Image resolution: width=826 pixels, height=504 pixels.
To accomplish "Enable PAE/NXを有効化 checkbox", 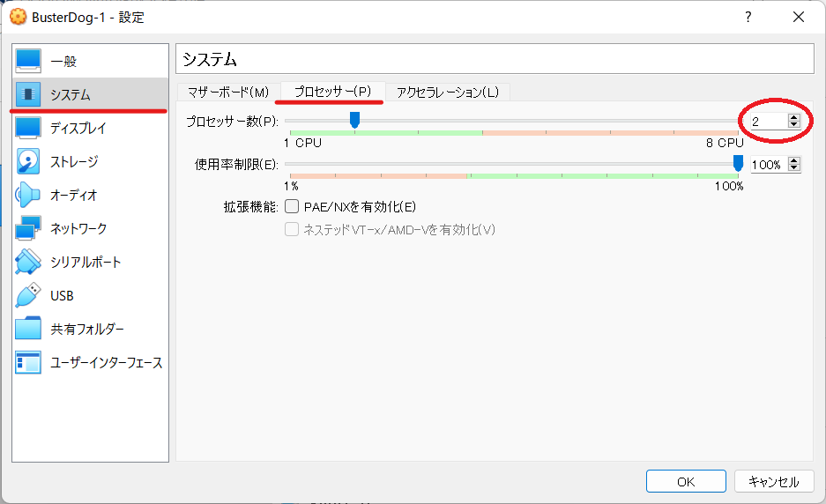I will coord(292,206).
